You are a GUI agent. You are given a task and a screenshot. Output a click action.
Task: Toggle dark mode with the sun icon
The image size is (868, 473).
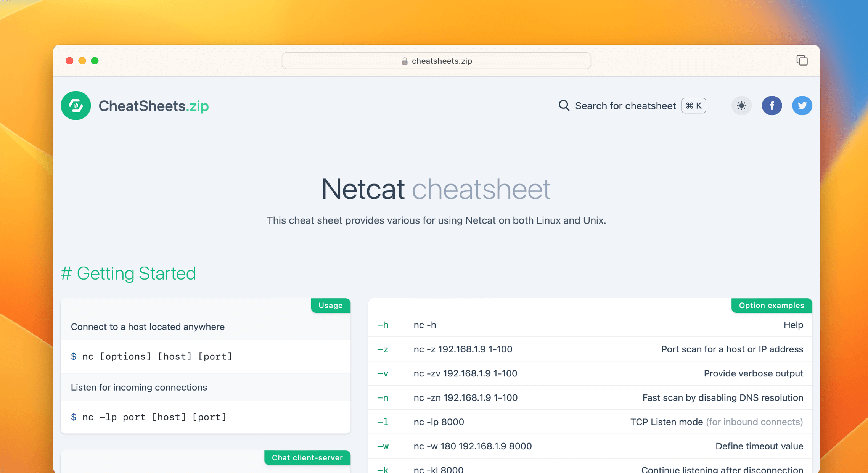tap(741, 106)
